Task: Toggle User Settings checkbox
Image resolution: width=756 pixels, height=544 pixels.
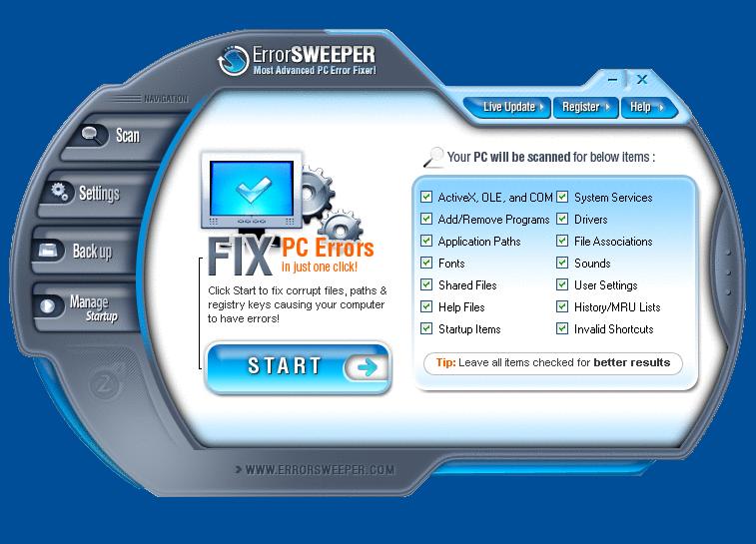Action: point(562,284)
